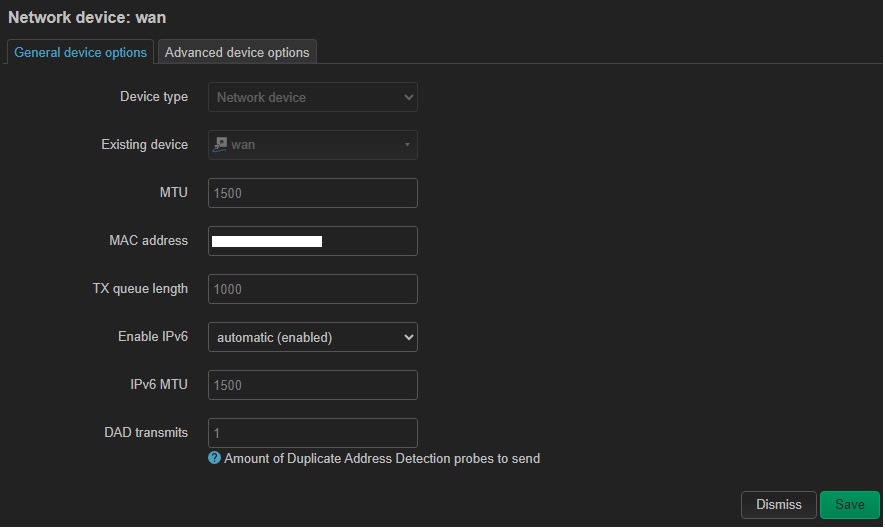Click the blue help icon under DAD transmits
885x532 pixels.
coord(214,458)
